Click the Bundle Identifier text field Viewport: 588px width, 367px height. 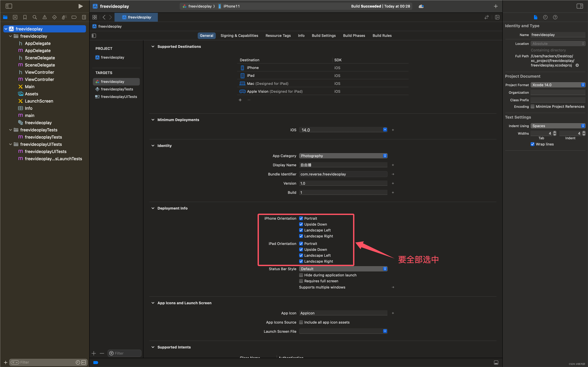point(343,174)
